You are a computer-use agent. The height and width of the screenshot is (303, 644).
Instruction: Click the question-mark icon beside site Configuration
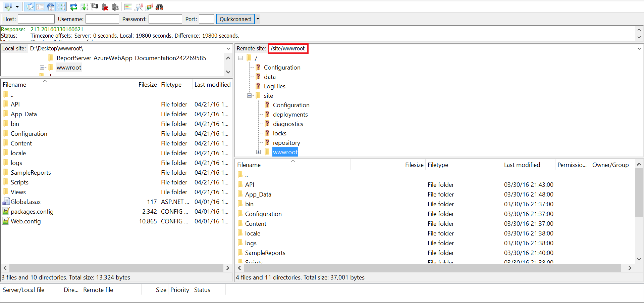[x=267, y=105]
